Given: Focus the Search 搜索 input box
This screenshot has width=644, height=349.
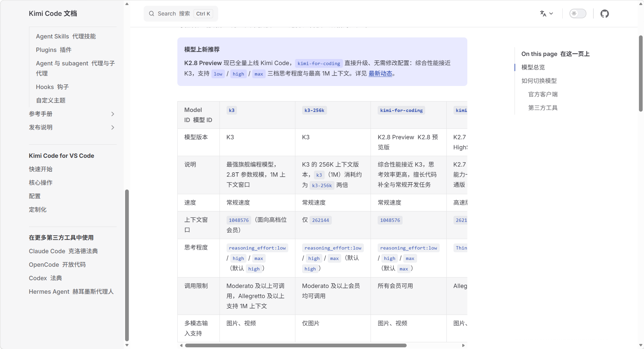Looking at the screenshot, I should [181, 14].
